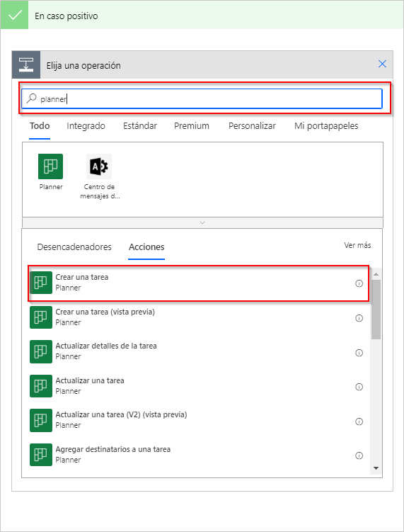
Task: Show info for Actualizar una tarea
Action: pos(359,387)
